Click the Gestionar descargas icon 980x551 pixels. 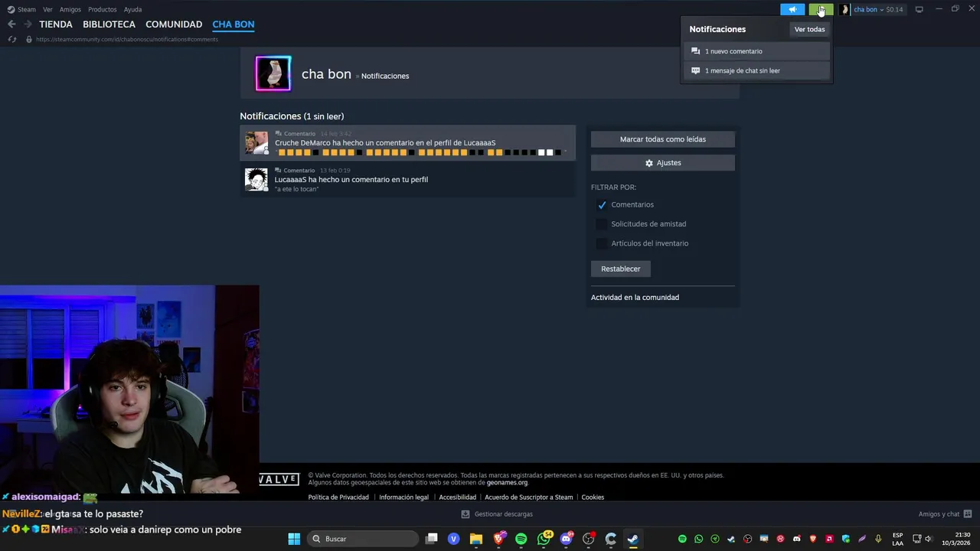(465, 514)
